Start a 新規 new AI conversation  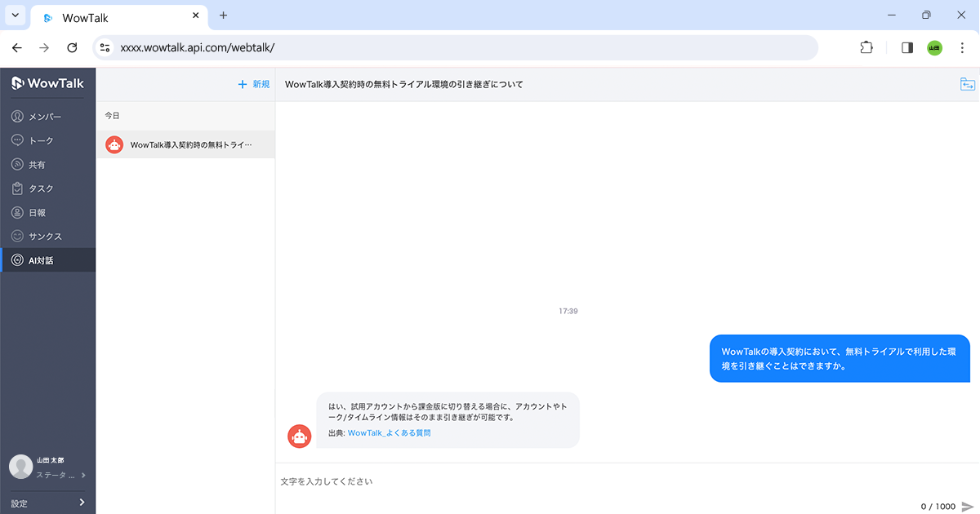click(x=253, y=84)
